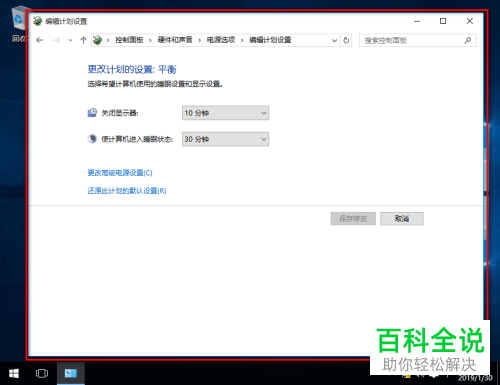Viewport: 500px width, 385px height.
Task: Select 编辑计划设置 breadcrumb
Action: click(270, 40)
